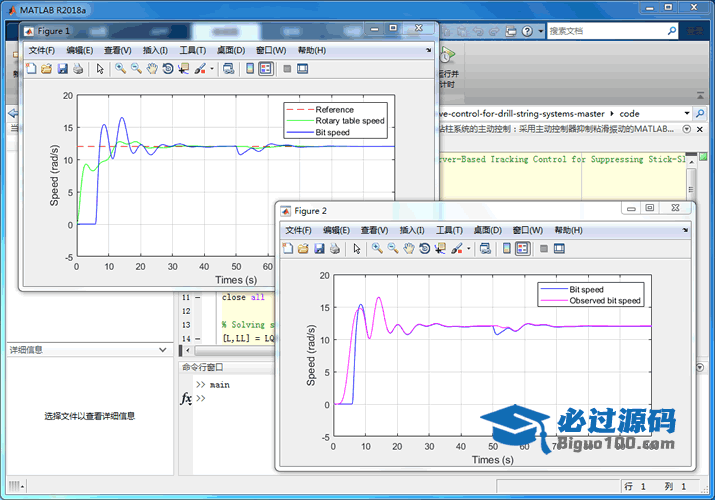Select Rotate 3D tool in Figure 1
This screenshot has height=500, width=715.
coord(168,69)
